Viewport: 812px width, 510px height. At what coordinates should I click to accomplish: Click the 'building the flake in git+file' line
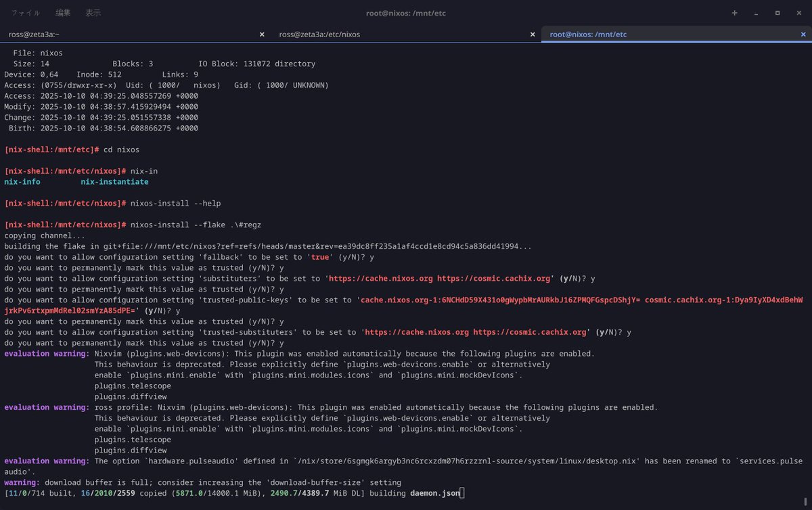pos(268,246)
